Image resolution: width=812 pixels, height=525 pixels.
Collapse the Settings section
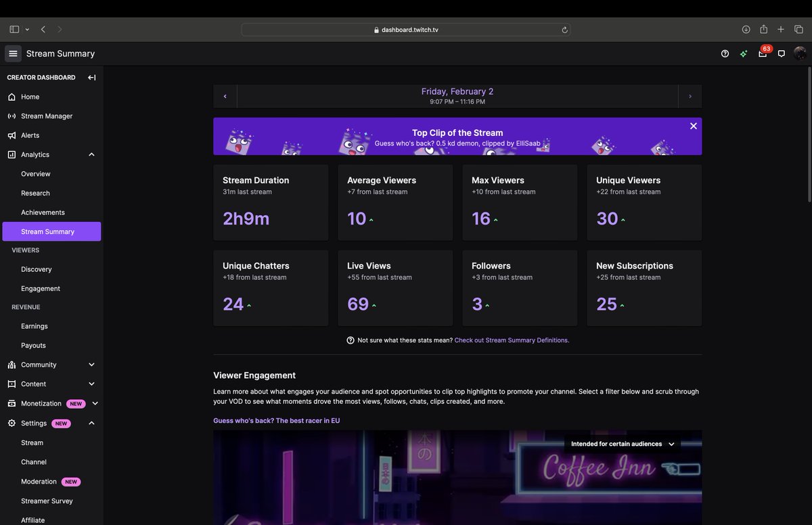(x=91, y=423)
